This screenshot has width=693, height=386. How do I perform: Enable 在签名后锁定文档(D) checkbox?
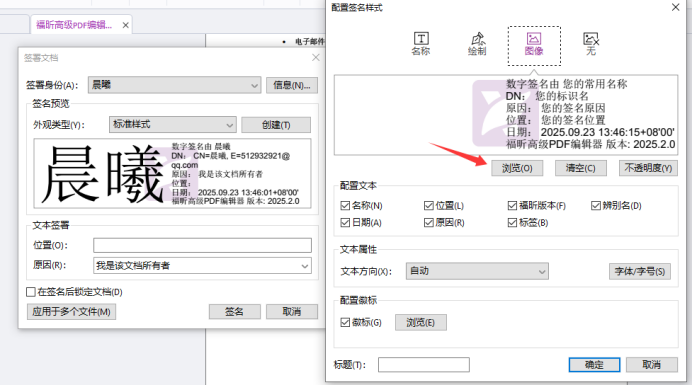(x=31, y=292)
